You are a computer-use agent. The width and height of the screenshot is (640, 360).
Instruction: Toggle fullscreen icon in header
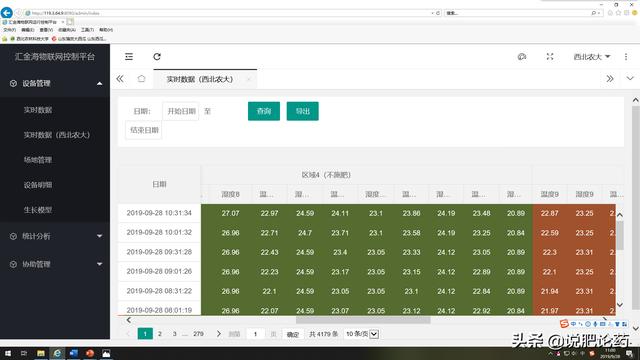(x=550, y=57)
